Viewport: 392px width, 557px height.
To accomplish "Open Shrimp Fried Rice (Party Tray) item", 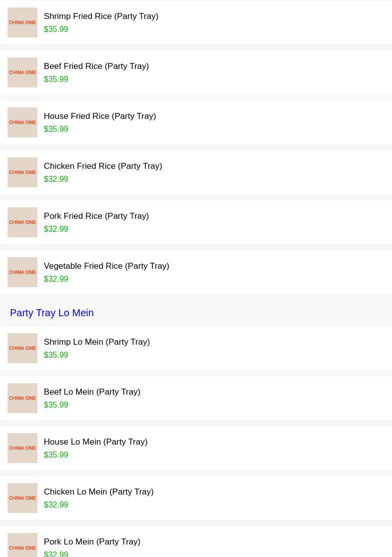I will click(x=101, y=16).
